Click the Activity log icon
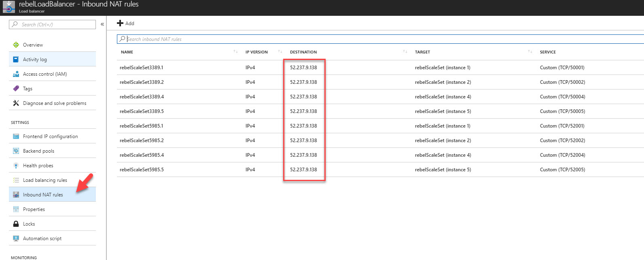This screenshot has width=644, height=260. [x=16, y=60]
